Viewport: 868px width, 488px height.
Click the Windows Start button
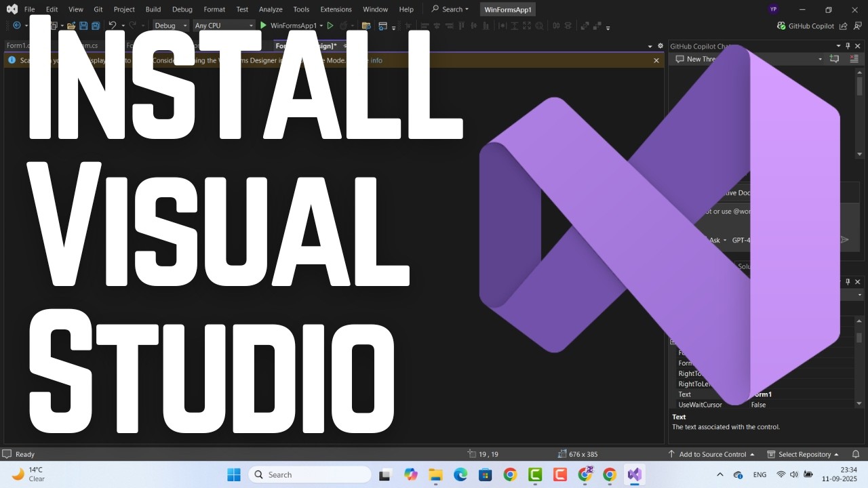tap(234, 474)
